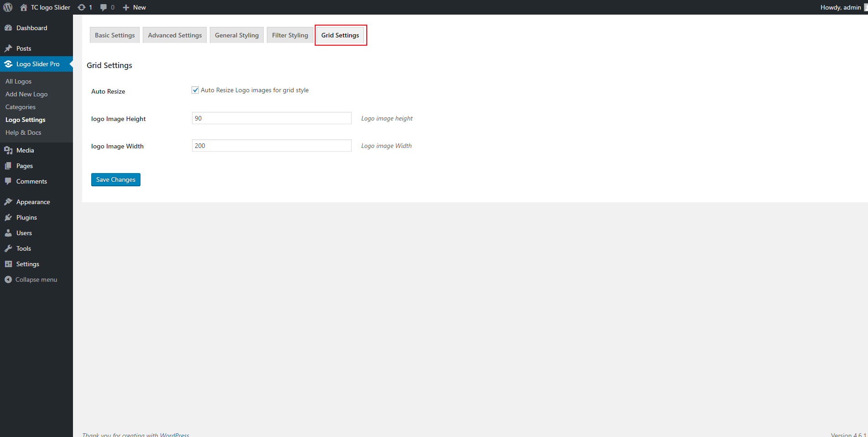Focus the logo Image Width field

coord(272,146)
